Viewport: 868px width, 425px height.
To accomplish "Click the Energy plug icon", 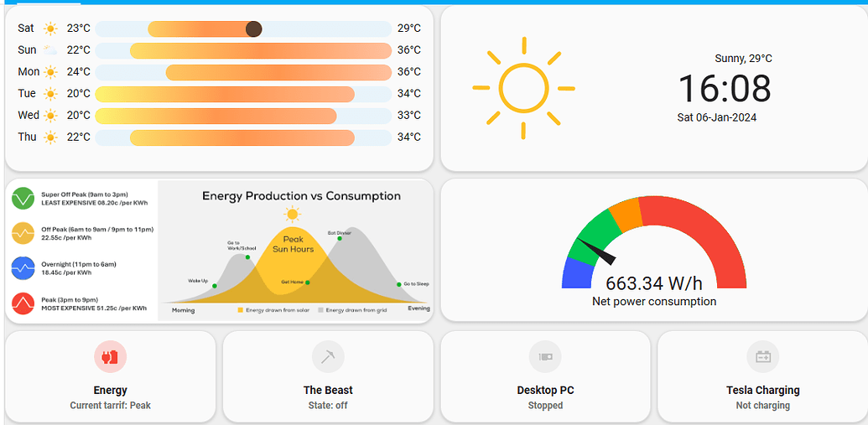I will click(110, 356).
